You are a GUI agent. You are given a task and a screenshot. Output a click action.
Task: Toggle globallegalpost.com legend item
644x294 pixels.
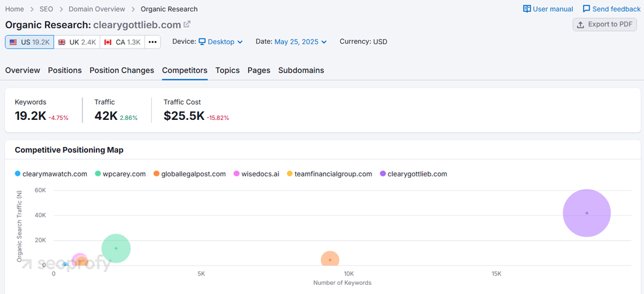coord(189,173)
